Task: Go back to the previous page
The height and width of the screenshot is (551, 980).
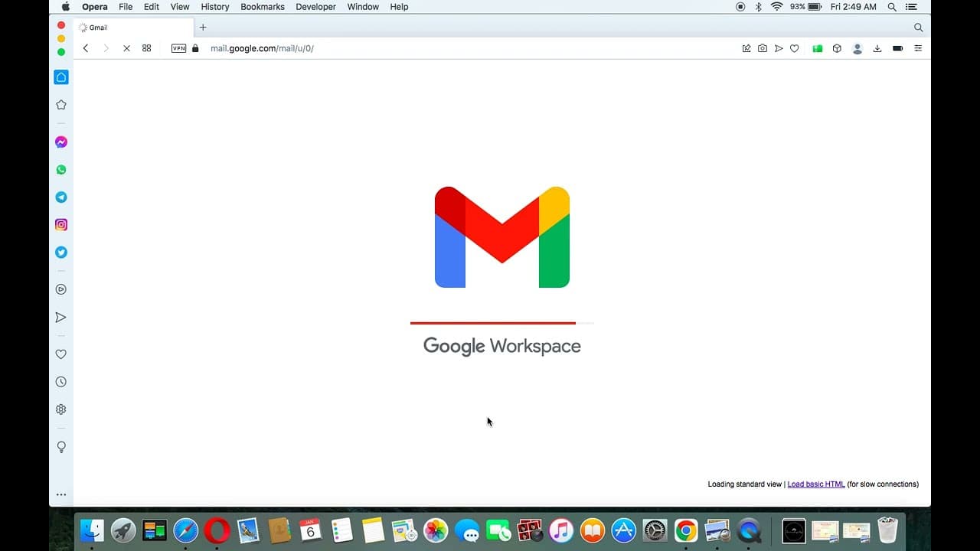Action: tap(86, 48)
